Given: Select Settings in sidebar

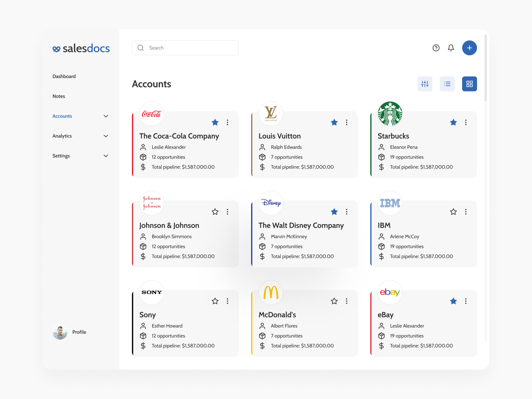Looking at the screenshot, I should coord(61,156).
